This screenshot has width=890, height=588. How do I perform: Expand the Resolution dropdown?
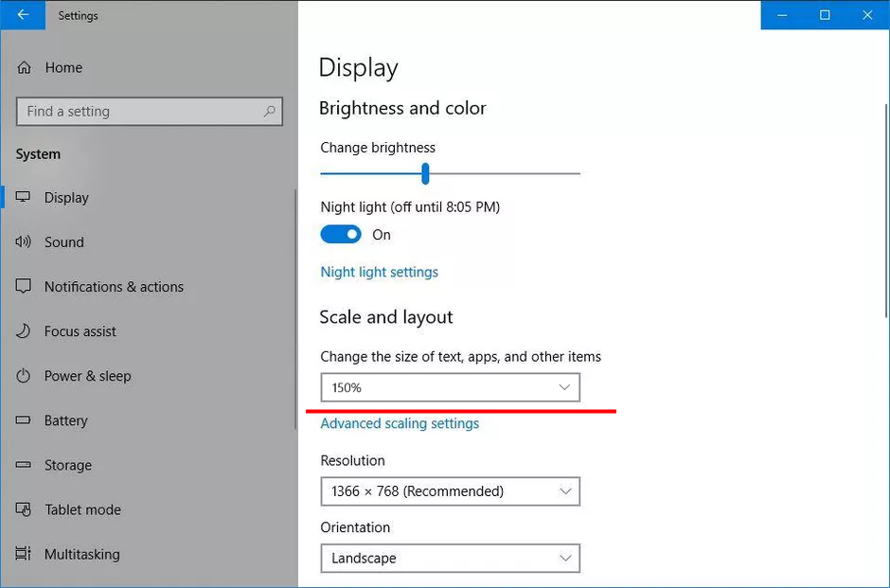450,491
